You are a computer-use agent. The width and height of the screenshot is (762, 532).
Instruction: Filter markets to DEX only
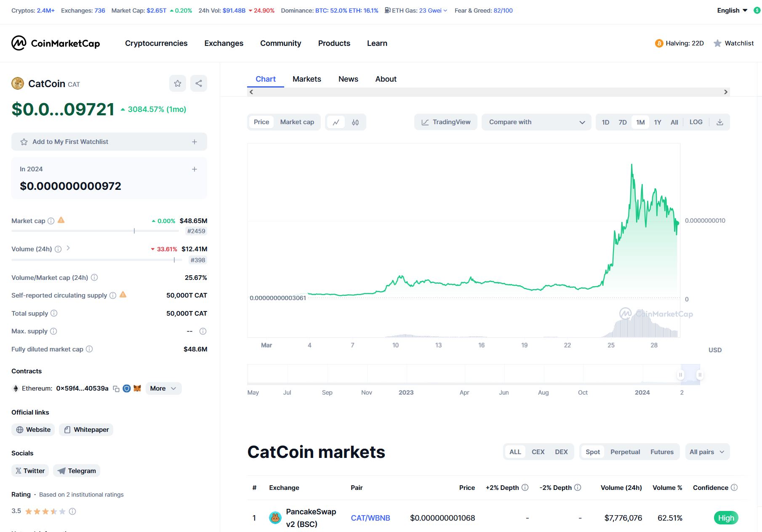click(561, 452)
